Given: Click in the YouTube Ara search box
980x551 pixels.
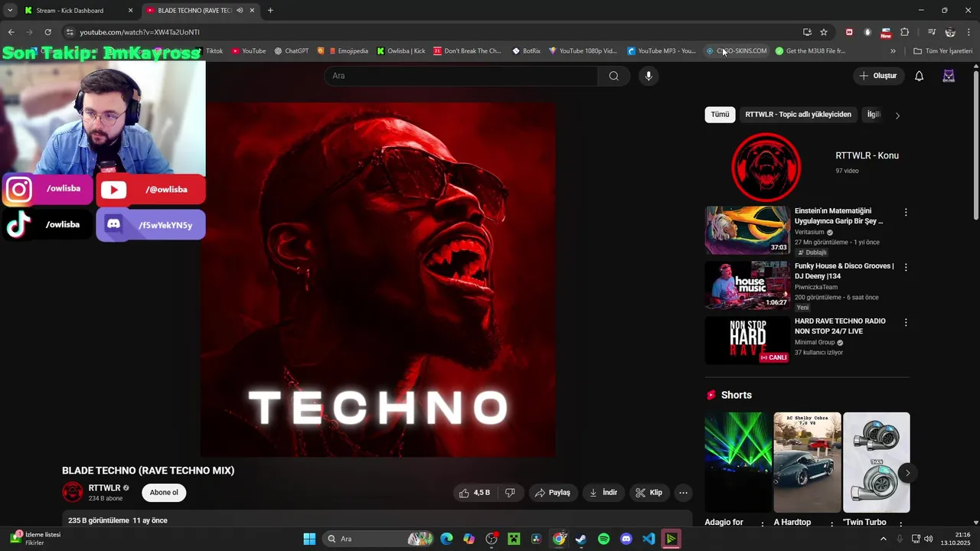Looking at the screenshot, I should 461,76.
